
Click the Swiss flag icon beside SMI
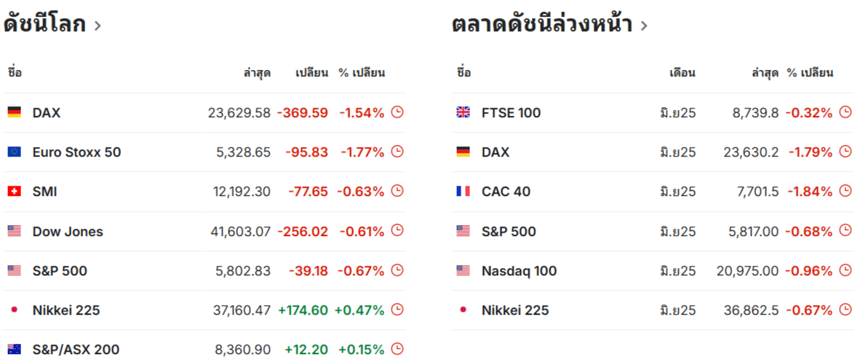click(x=15, y=191)
